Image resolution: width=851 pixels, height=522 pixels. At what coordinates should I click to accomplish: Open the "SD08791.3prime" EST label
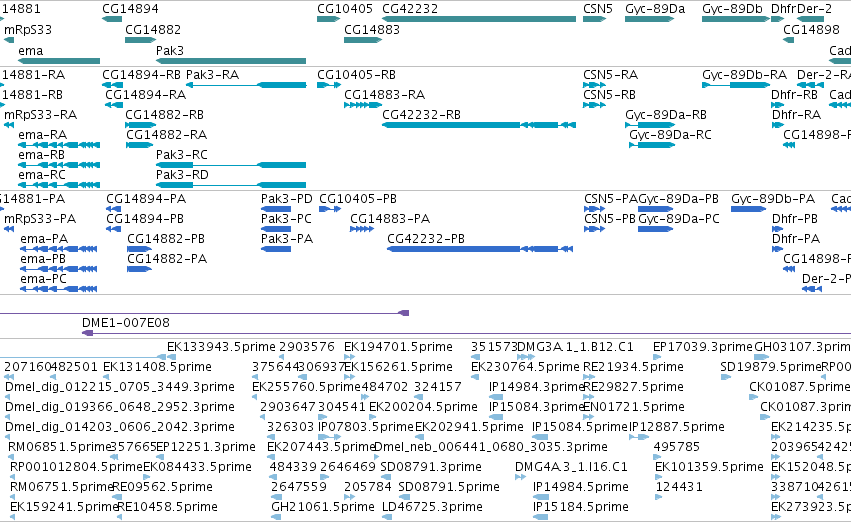[x=431, y=467]
